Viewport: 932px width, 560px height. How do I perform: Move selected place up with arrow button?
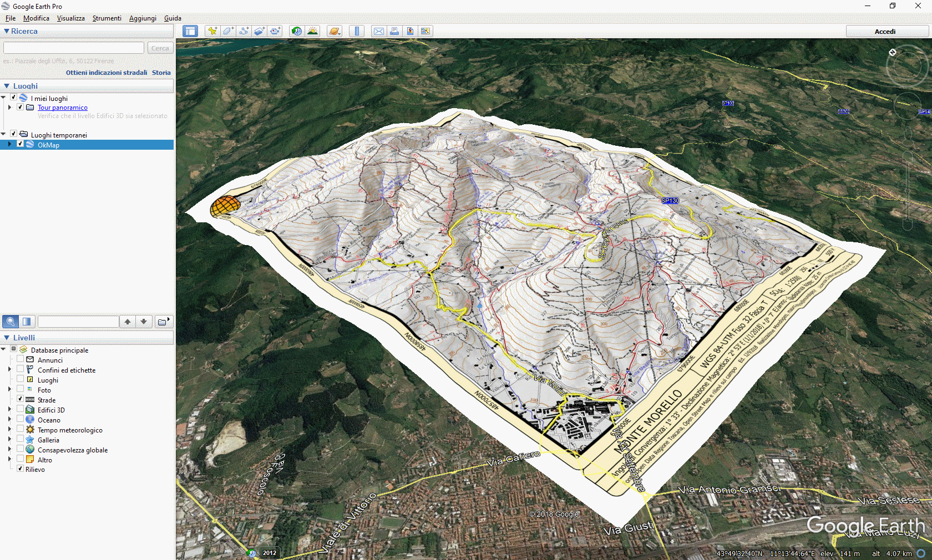(x=128, y=322)
